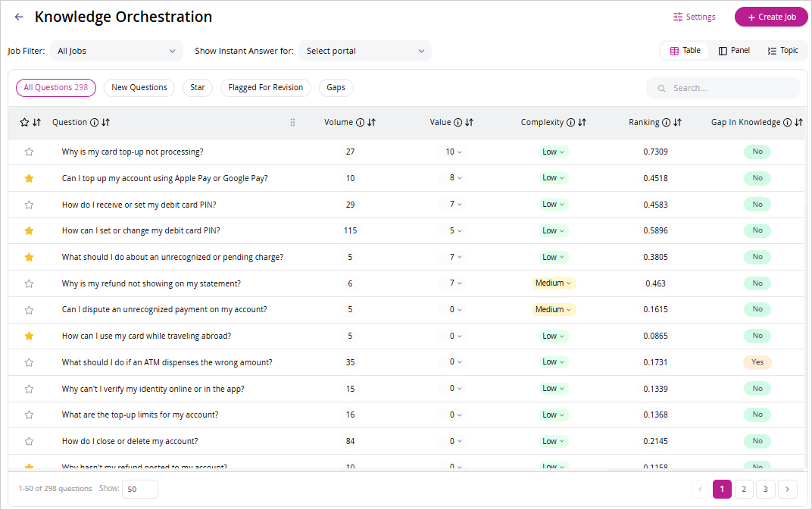Unstar 'How can I set or change my debit card PIN?'

click(29, 230)
